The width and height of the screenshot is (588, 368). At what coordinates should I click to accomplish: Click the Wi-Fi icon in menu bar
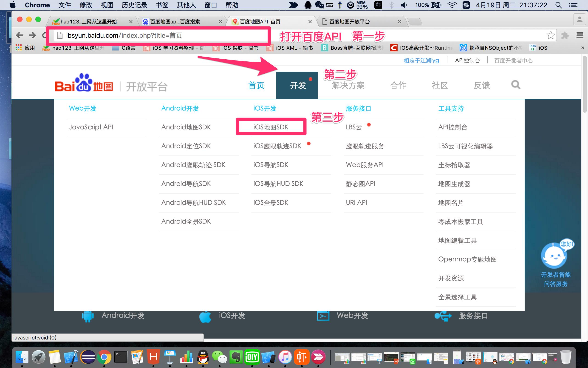(x=452, y=5)
